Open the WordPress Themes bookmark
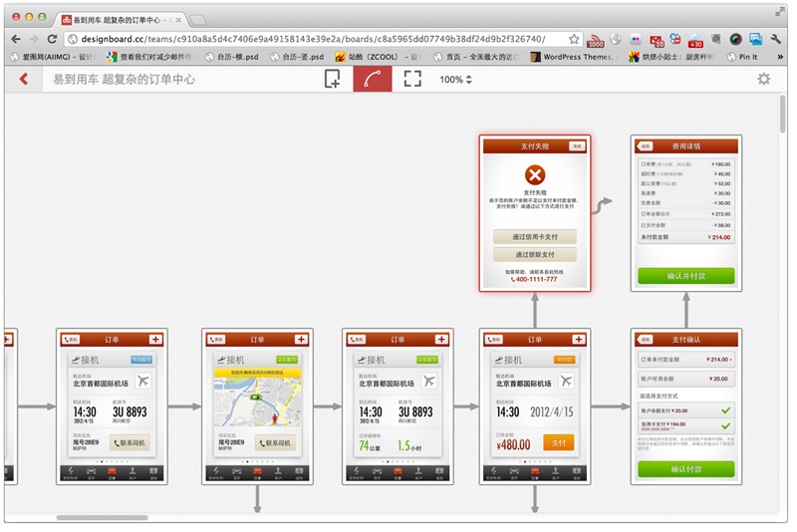This screenshot has width=797, height=532. pos(570,58)
